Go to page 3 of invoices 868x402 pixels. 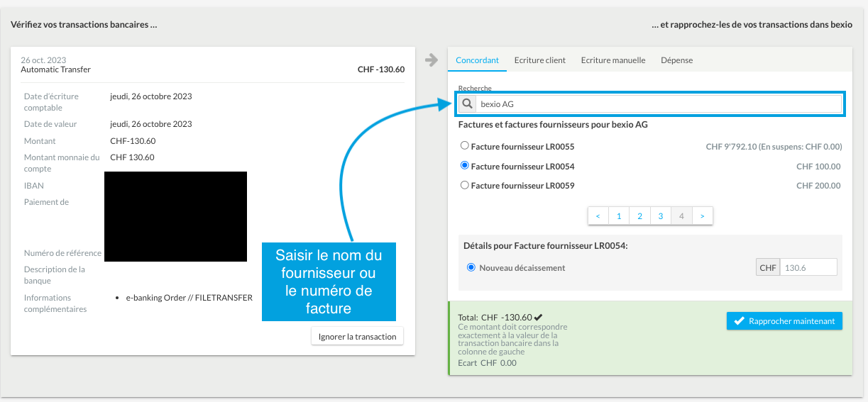point(661,216)
